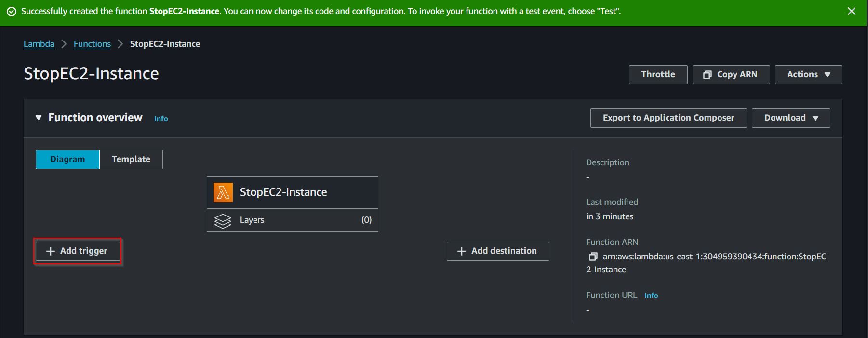The height and width of the screenshot is (338, 868).
Task: Click the success checkmark icon in banner
Action: (x=11, y=12)
